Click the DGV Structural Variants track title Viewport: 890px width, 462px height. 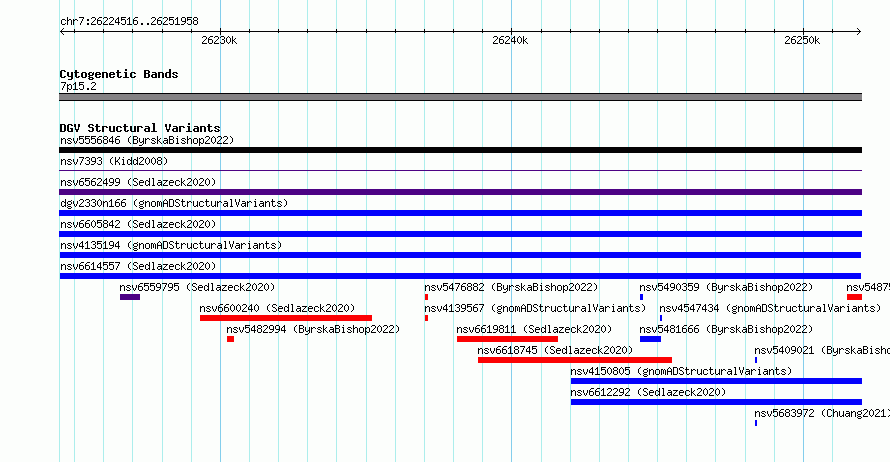pos(140,128)
